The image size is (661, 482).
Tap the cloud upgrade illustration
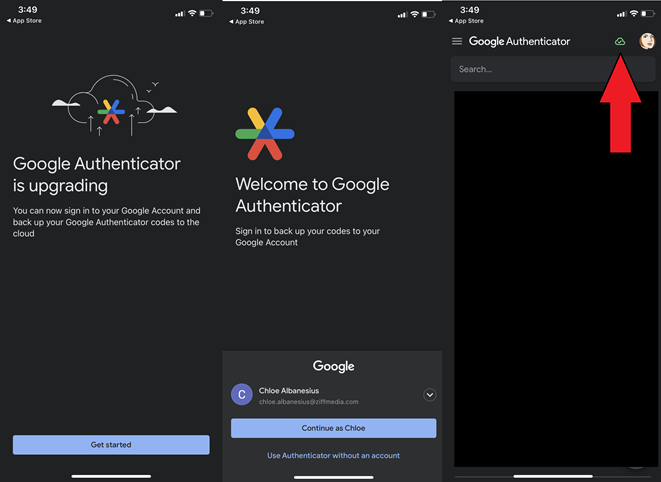tap(114, 105)
